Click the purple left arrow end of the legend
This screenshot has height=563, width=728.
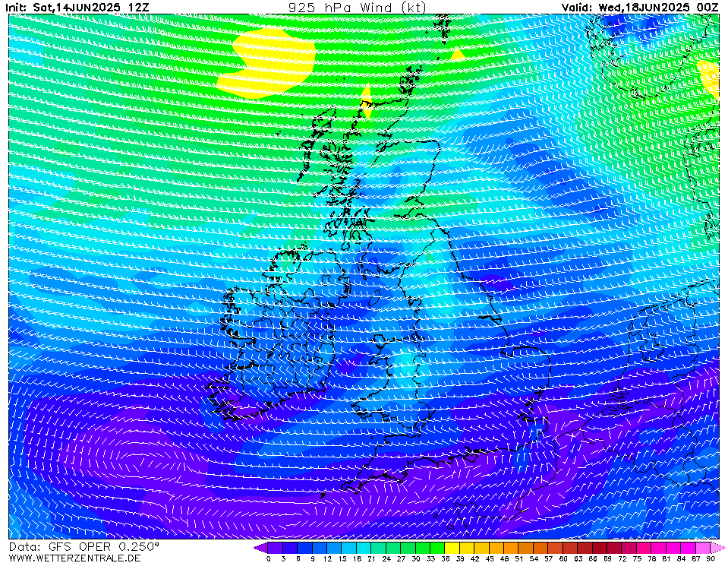tap(261, 547)
